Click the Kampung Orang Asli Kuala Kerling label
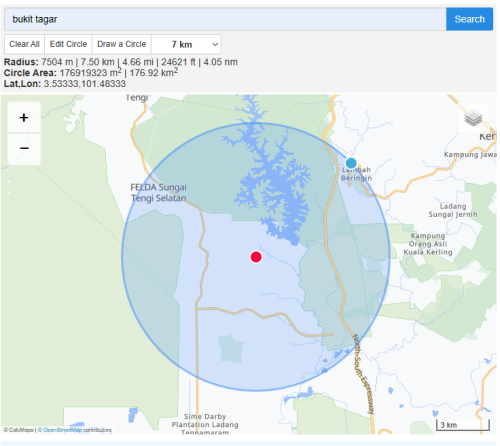This screenshot has width=500, height=446. coord(428,244)
